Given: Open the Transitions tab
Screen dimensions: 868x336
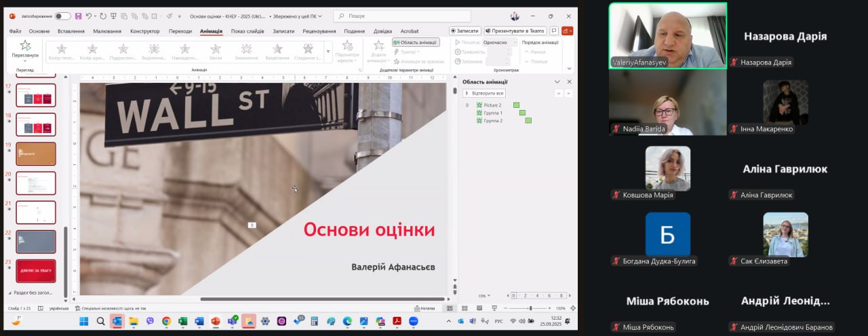Looking at the screenshot, I should click(180, 31).
